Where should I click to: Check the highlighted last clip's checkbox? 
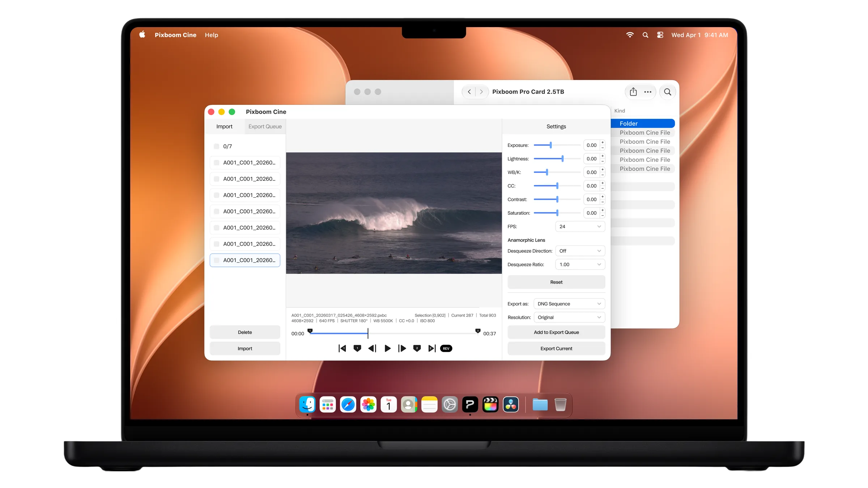[216, 260]
